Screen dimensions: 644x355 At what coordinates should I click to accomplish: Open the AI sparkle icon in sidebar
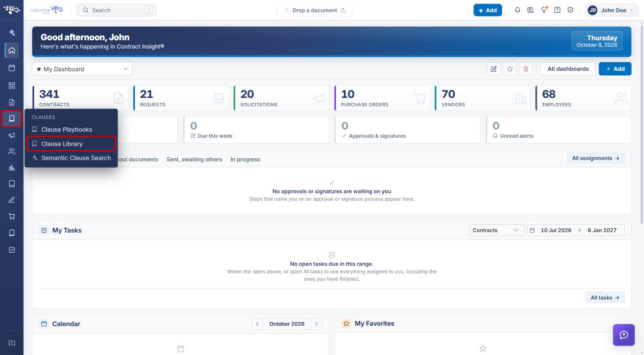pos(12,32)
